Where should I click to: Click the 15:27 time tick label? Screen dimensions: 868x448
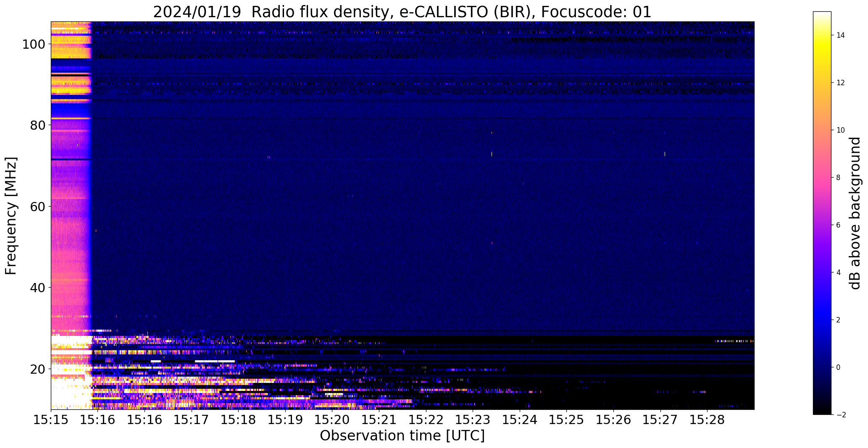click(x=660, y=420)
